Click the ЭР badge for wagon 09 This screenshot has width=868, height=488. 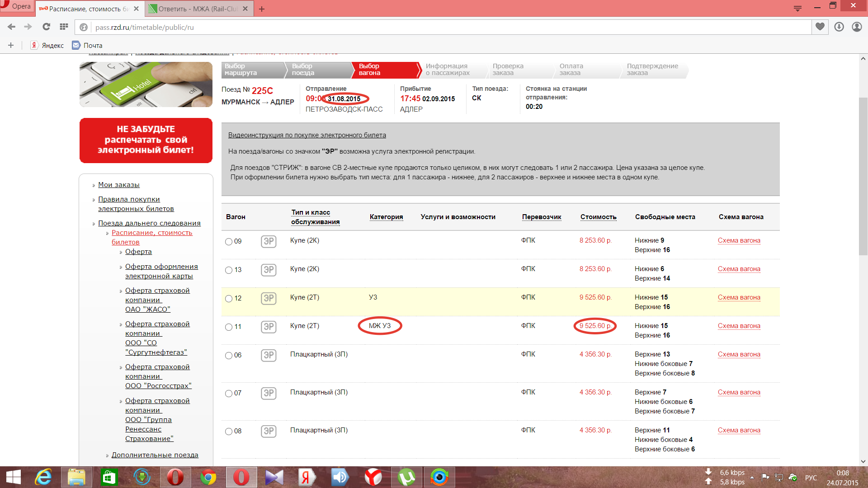pos(269,241)
